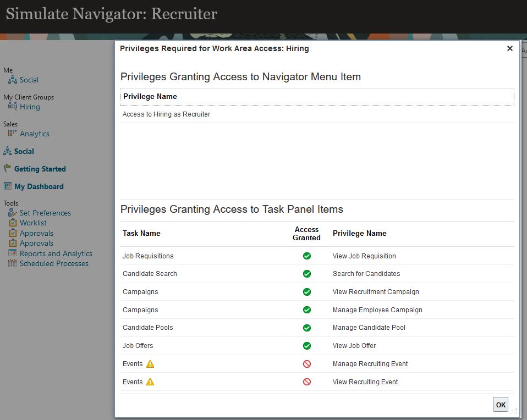The height and width of the screenshot is (420, 527).
Task: Click the View Job Requisition privilege text
Action: point(364,256)
